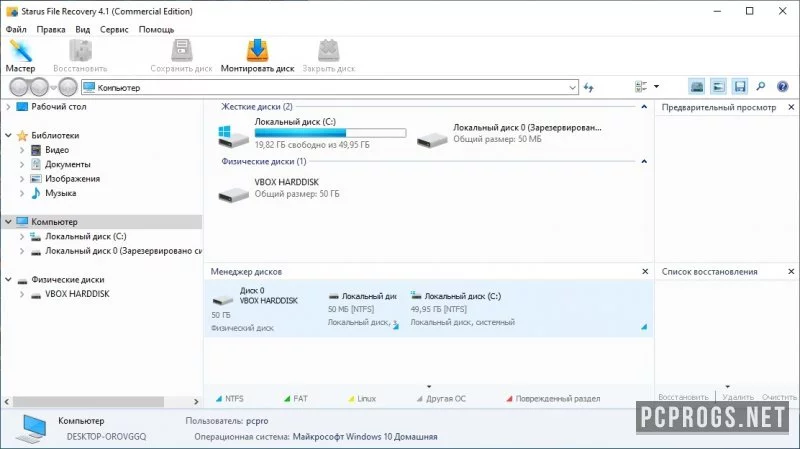Expand VBOX HARDDISK tree node
This screenshot has width=800, height=449.
click(22, 294)
